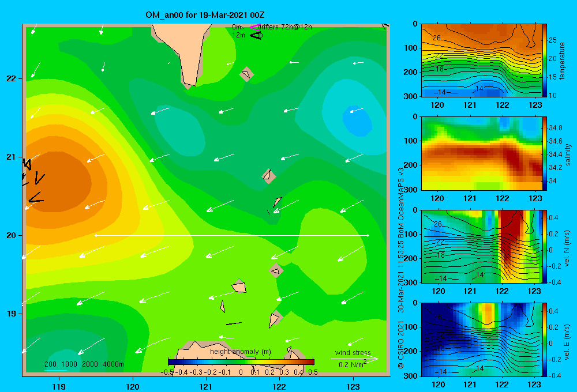Open the temperature section panel

click(482, 61)
